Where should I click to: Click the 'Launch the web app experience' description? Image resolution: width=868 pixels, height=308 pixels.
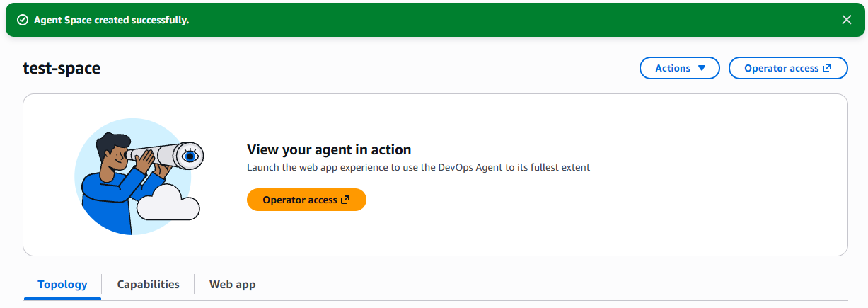coord(418,167)
